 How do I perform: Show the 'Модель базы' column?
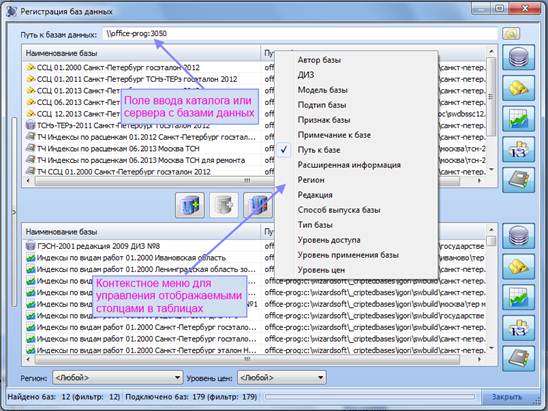[x=356, y=90]
